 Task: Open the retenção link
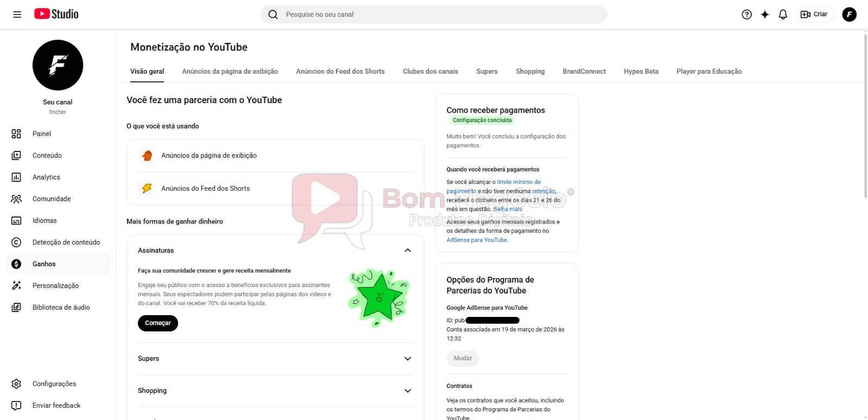tap(544, 191)
